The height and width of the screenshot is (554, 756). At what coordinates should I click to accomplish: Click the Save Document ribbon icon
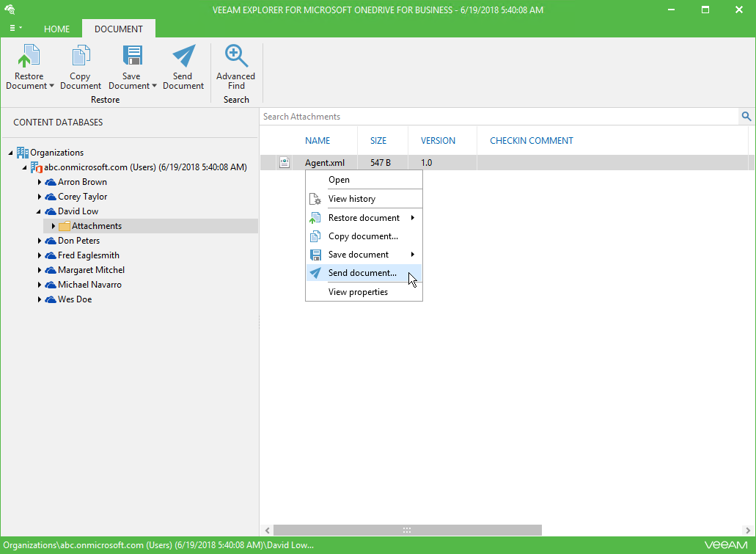tap(132, 56)
